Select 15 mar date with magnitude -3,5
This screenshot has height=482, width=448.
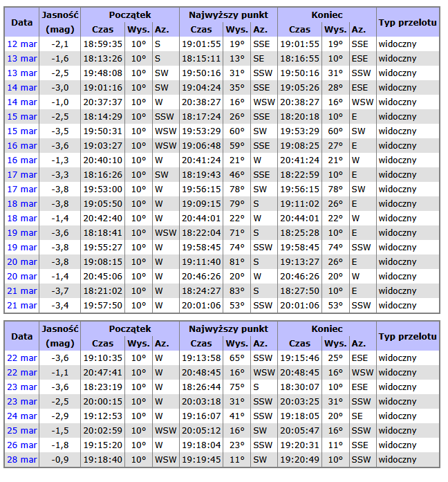coord(22,131)
